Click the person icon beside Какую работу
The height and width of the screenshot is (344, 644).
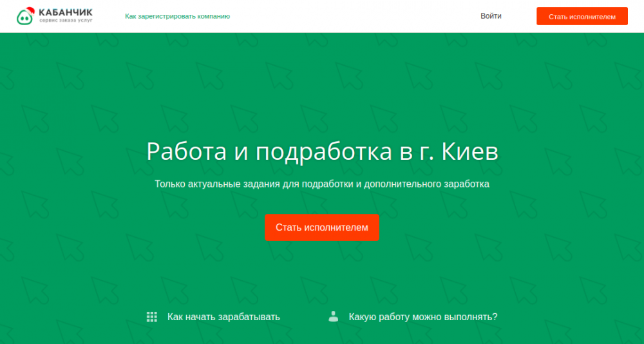click(333, 316)
